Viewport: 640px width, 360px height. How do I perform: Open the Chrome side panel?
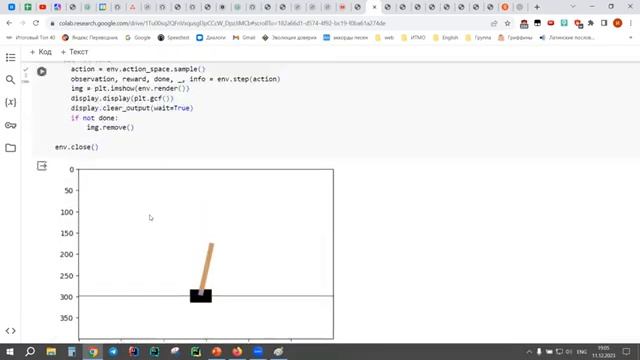click(x=604, y=23)
